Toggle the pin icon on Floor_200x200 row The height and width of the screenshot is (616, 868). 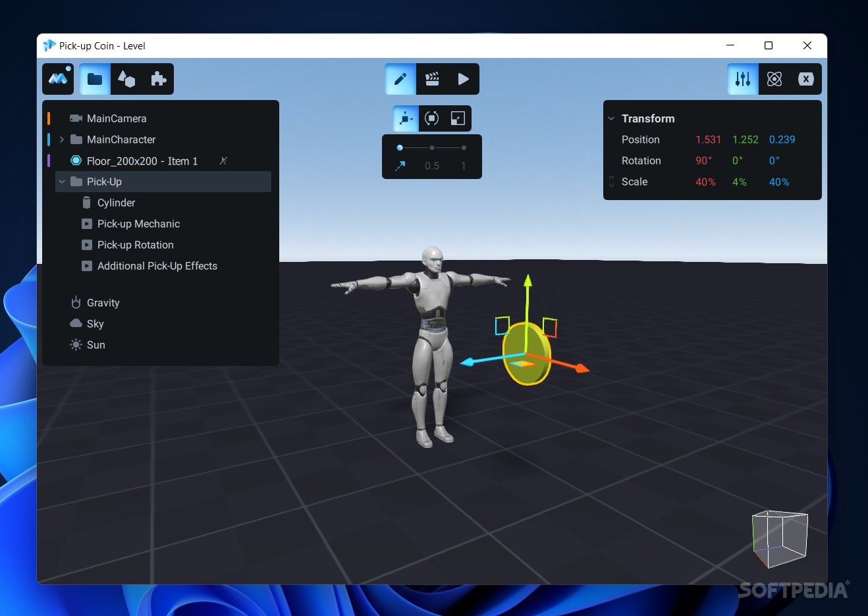(223, 161)
